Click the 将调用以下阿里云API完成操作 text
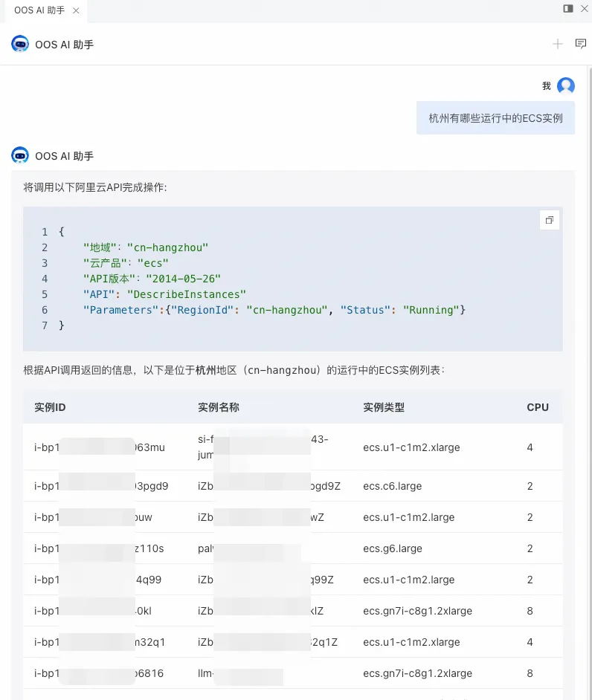The width and height of the screenshot is (592, 700). (x=95, y=187)
